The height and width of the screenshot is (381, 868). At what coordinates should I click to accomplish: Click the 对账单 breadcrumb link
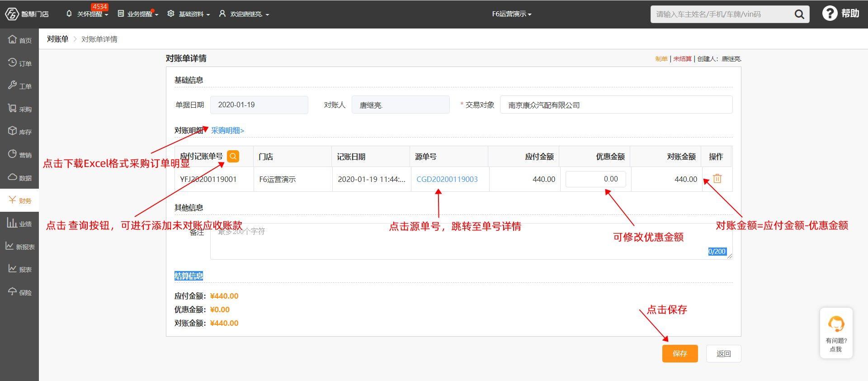point(57,39)
